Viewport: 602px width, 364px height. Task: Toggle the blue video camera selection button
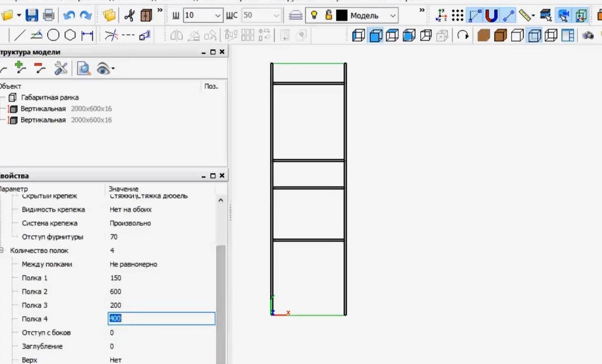564,16
